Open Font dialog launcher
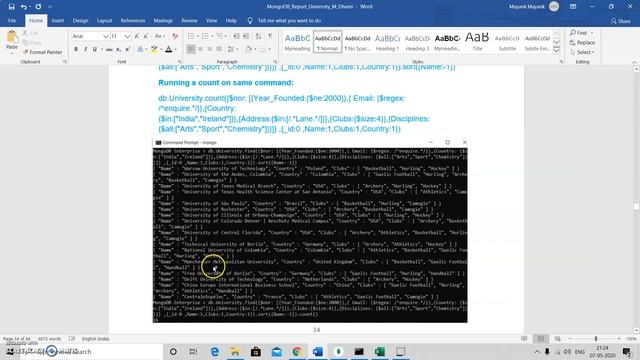 coord(179,62)
